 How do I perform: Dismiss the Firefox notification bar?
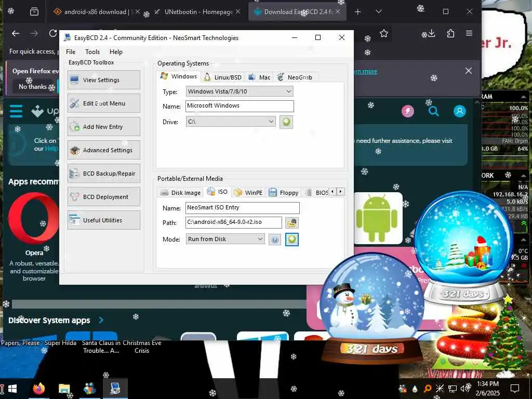(x=469, y=71)
